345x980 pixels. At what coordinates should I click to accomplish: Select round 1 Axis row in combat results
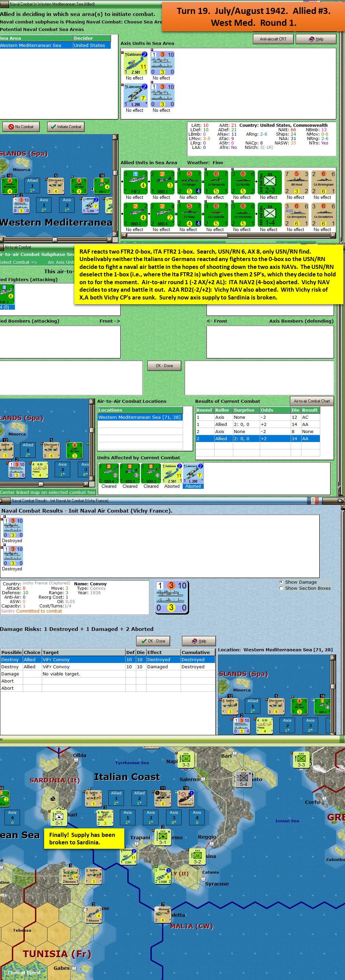[258, 417]
